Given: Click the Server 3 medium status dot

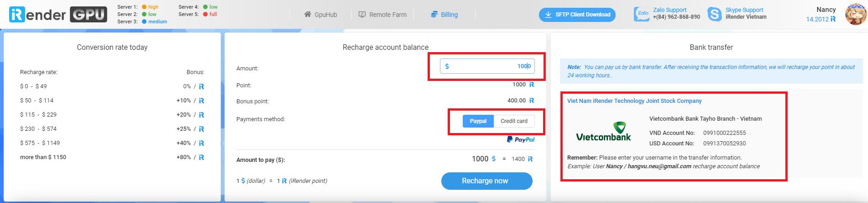Looking at the screenshot, I should click(144, 21).
